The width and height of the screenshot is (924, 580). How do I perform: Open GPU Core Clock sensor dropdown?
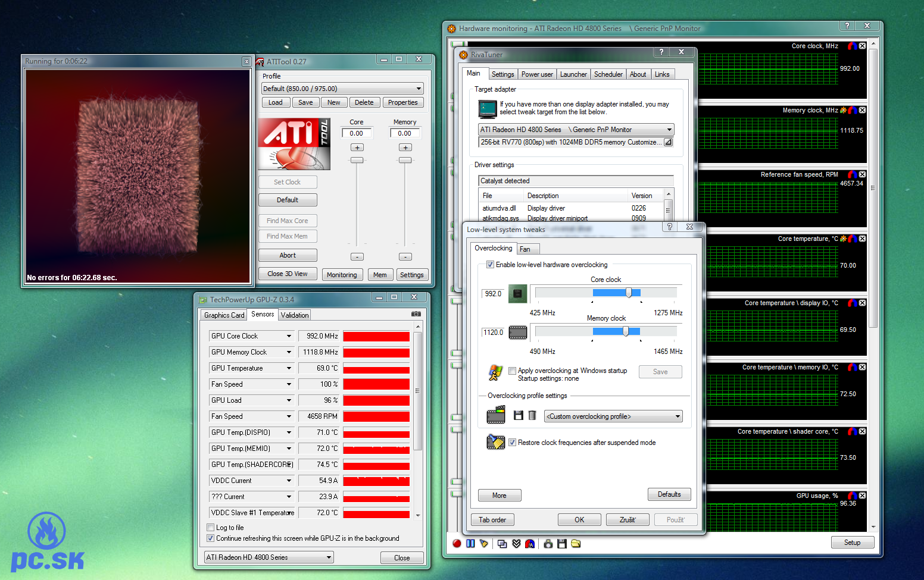coord(289,336)
